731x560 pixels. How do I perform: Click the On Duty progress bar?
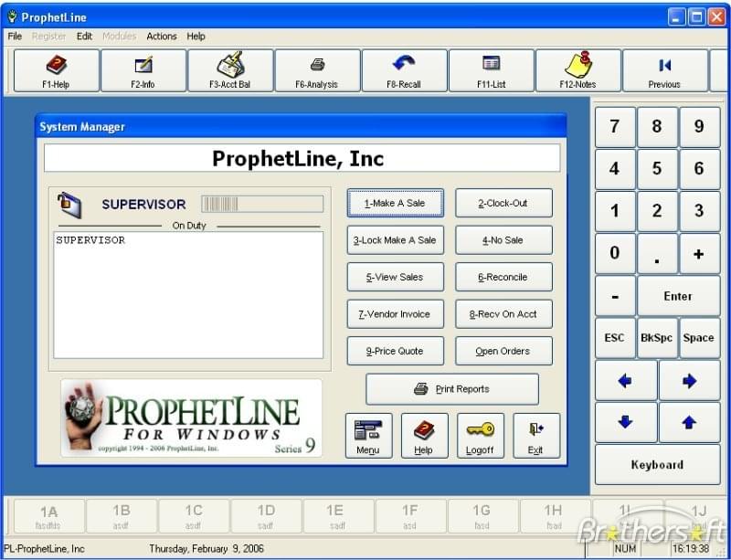pyautogui.click(x=263, y=204)
